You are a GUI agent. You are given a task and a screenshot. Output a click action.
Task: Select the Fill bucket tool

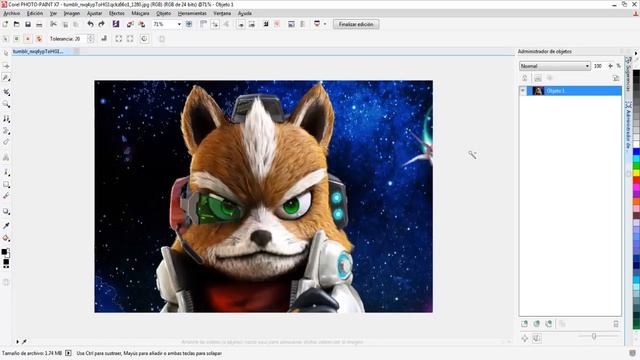6,238
